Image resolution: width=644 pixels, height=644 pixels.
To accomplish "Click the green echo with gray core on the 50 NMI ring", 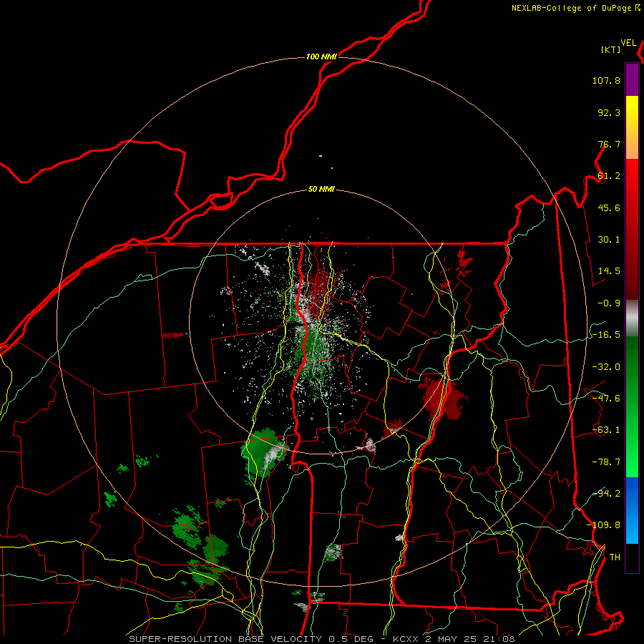I will [x=265, y=452].
